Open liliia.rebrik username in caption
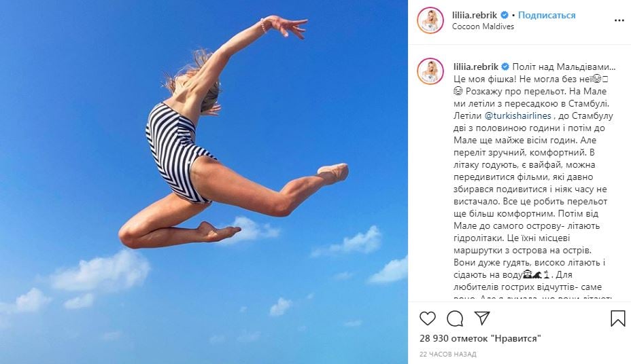Viewport: 631px width, 364px height. click(476, 67)
